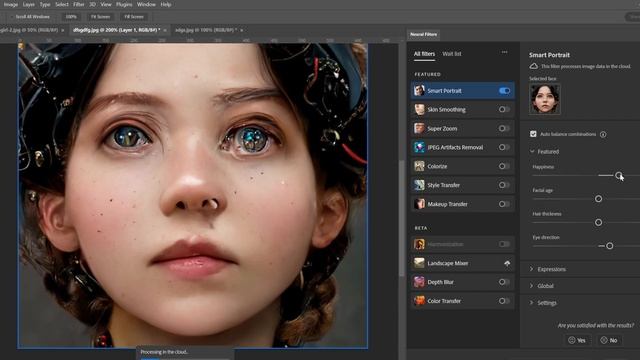Switch to the All filters tab
The width and height of the screenshot is (640, 360).
coord(424,54)
